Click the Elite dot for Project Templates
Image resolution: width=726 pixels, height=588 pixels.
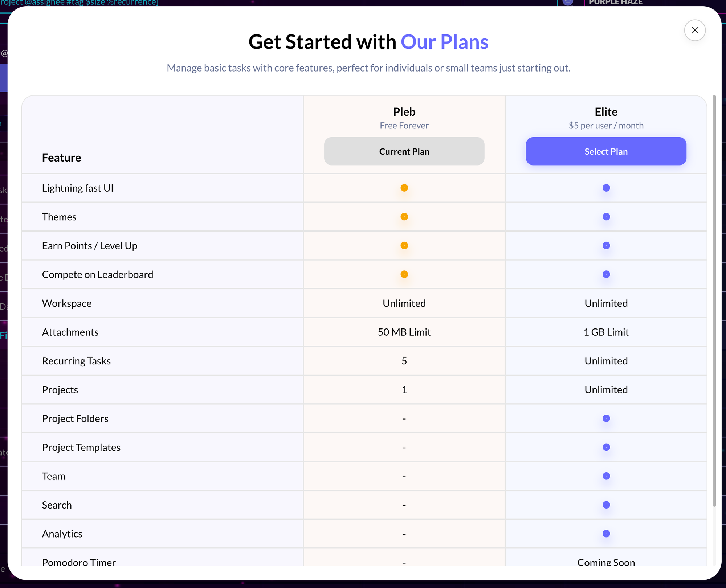coord(606,447)
